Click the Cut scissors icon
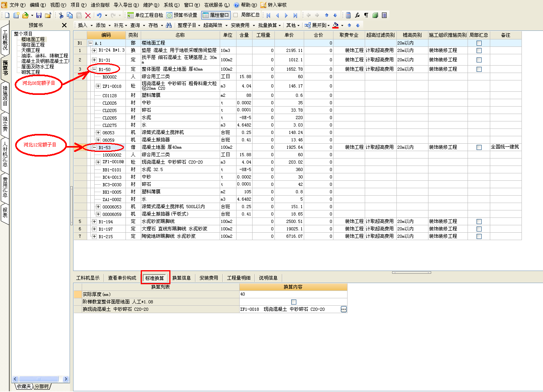 point(61,15)
